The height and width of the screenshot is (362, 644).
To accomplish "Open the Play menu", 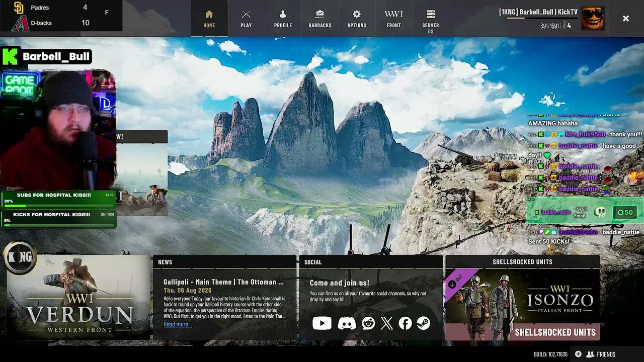I will [x=246, y=19].
